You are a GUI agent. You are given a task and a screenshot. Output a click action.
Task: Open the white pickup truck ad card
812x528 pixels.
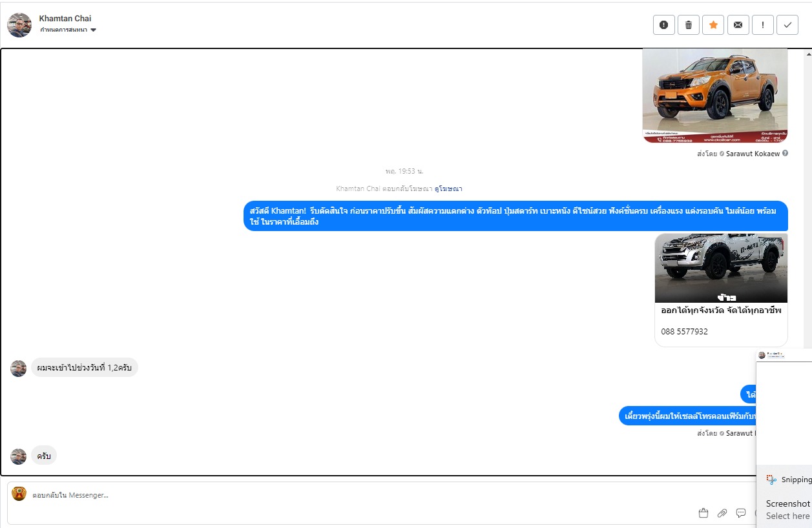tap(721, 290)
